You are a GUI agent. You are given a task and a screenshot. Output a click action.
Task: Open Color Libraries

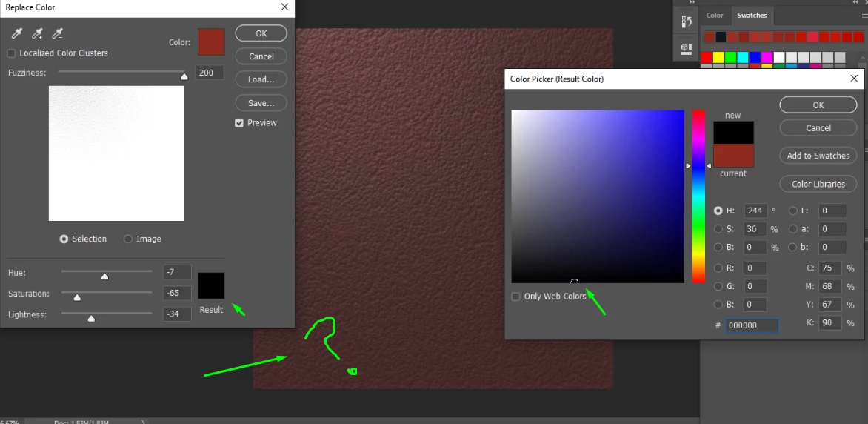818,184
